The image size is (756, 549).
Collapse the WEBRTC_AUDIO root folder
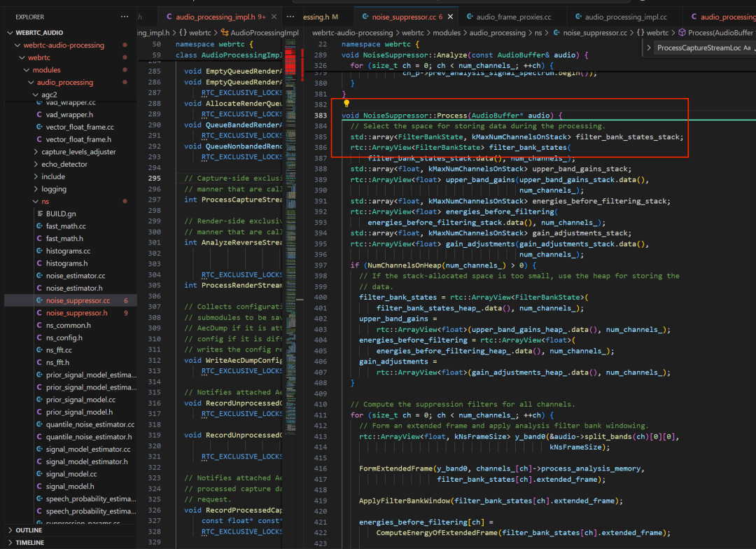10,33
